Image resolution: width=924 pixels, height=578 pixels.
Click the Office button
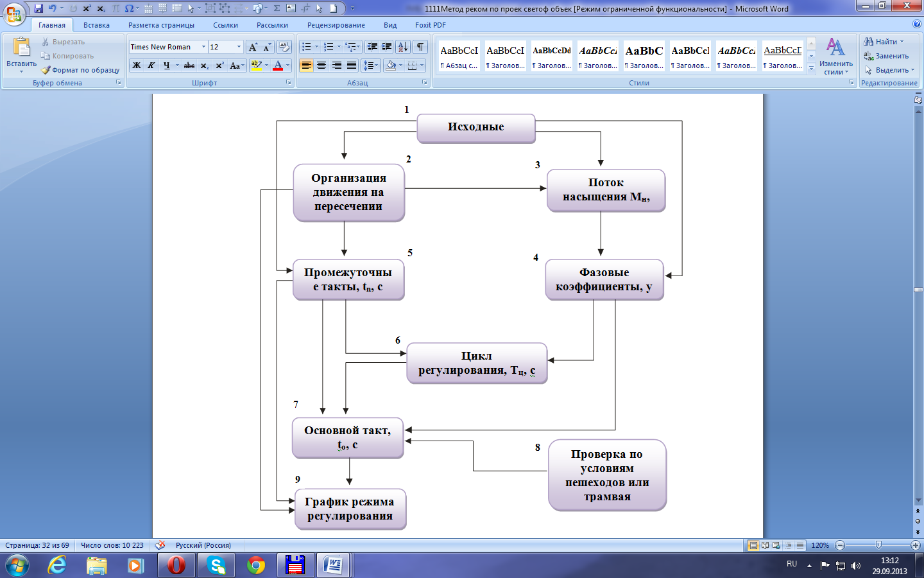coord(14,13)
